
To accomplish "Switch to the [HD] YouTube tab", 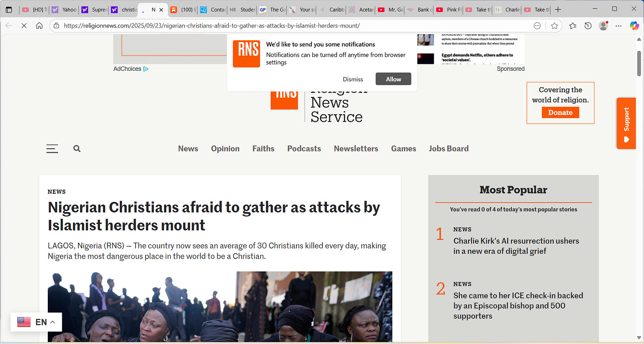I will click(34, 9).
